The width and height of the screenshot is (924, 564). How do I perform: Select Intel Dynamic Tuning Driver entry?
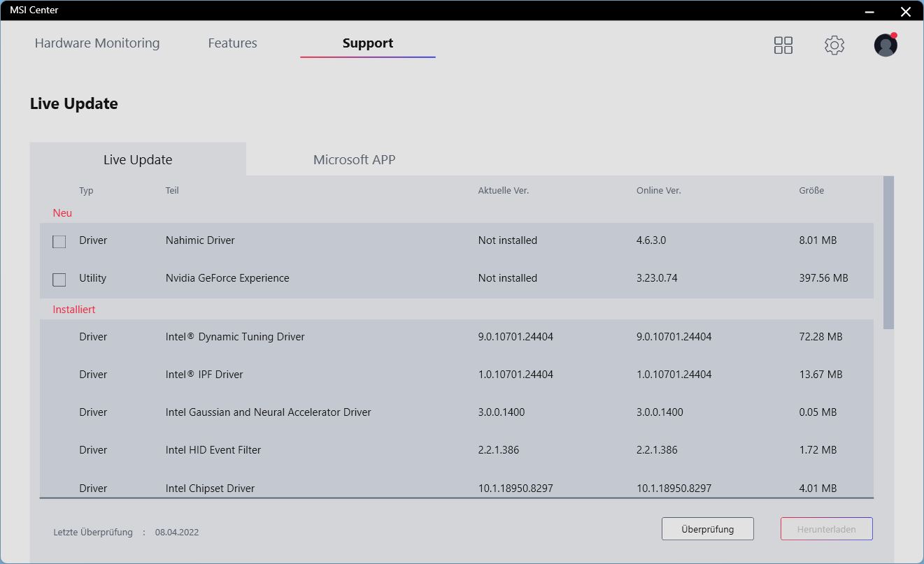[235, 337]
